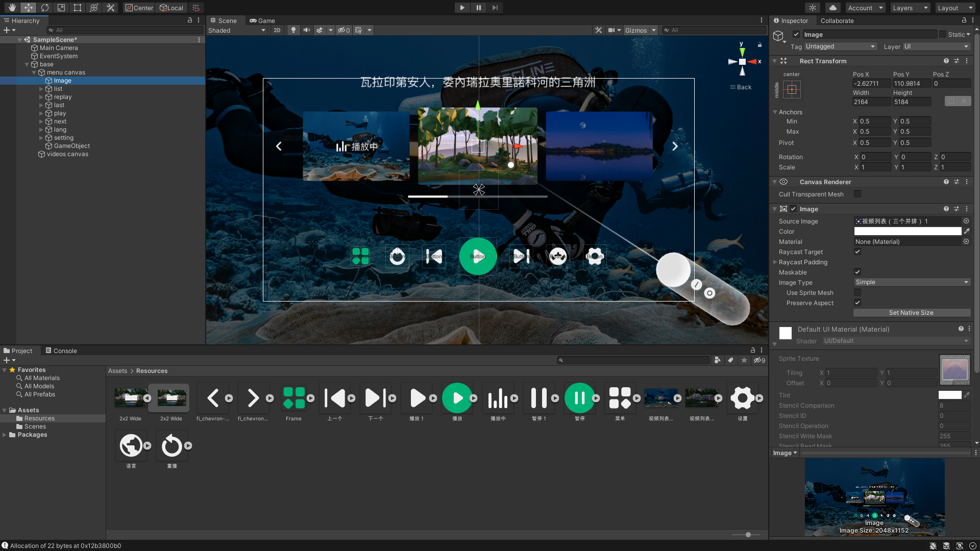
Task: Uncheck the Raycast Target checkbox
Action: (857, 252)
